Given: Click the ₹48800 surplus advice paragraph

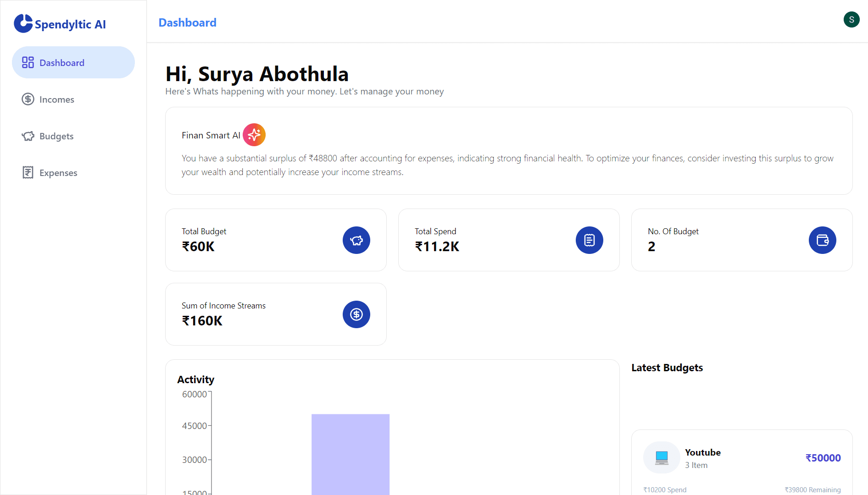Looking at the screenshot, I should [x=507, y=165].
